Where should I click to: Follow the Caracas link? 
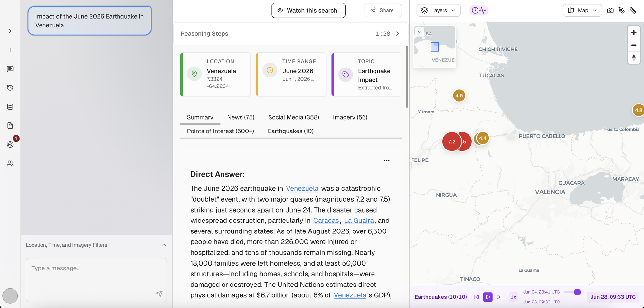click(x=326, y=221)
